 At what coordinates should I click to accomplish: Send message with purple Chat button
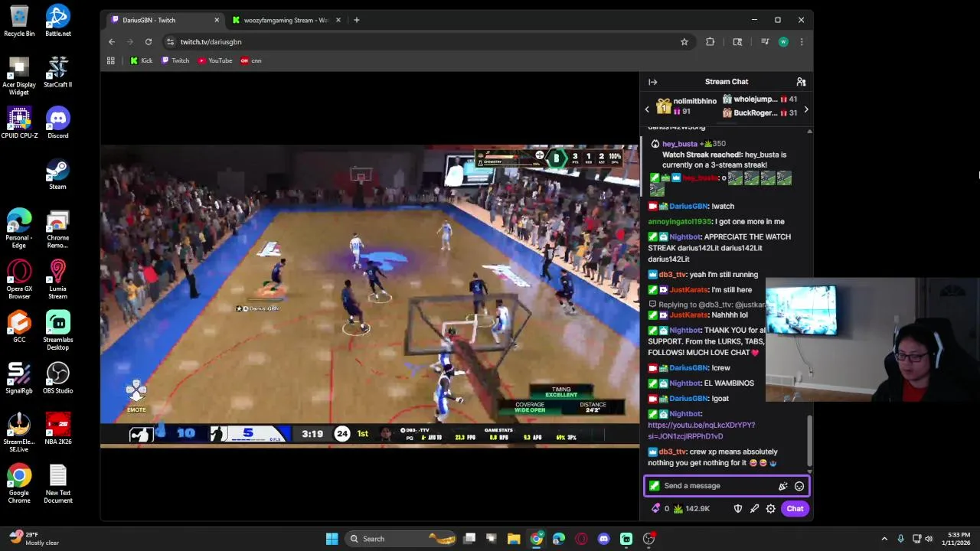(x=795, y=509)
